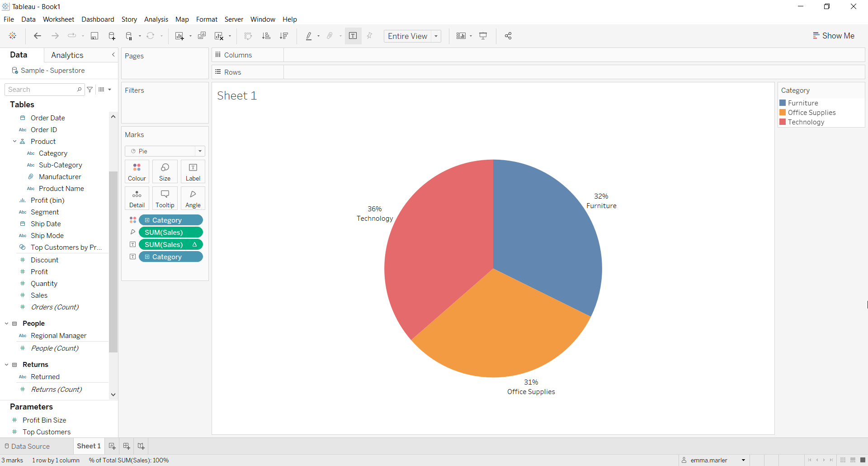Collapse the Returns table group

point(6,364)
